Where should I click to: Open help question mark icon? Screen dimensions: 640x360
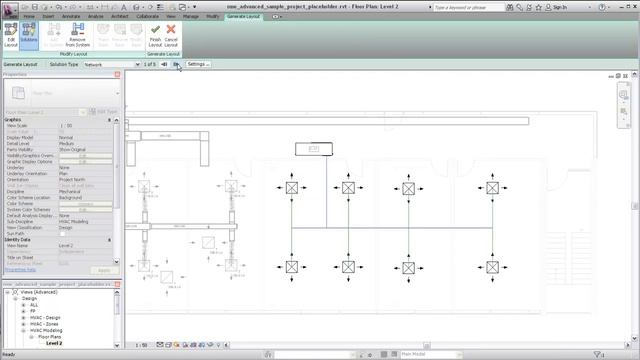pos(602,7)
